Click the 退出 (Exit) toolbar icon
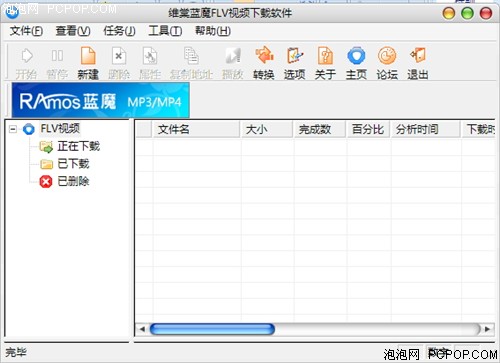This screenshot has height=363, width=500. tap(418, 55)
